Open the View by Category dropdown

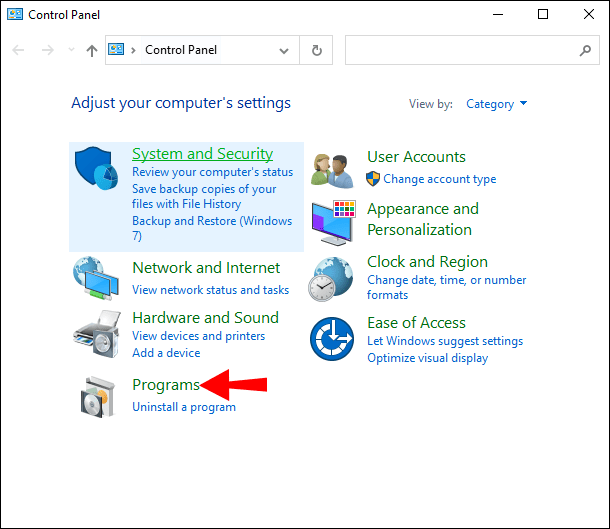click(x=496, y=104)
